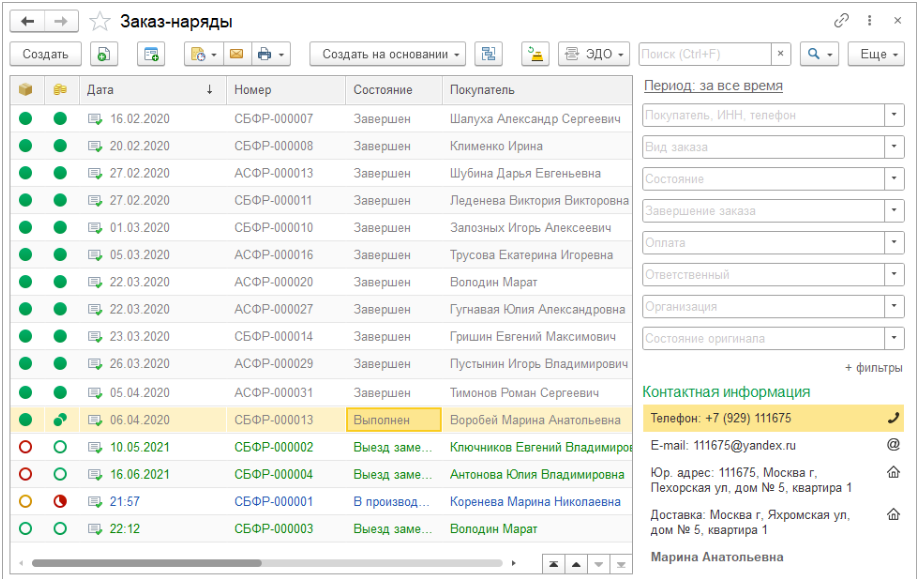
Task: Click the Поиск (Ctrl+F) search field
Action: 704,54
